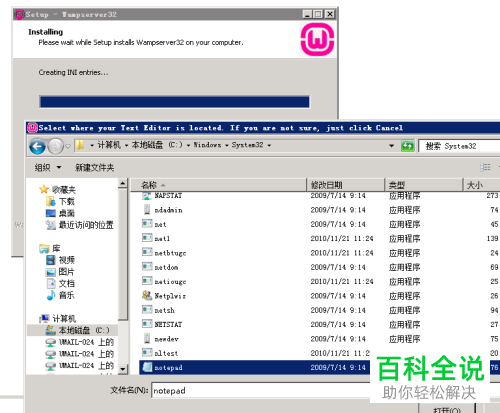Click 新建文件夹 (New folder) button
The width and height of the screenshot is (500, 413).
[94, 167]
